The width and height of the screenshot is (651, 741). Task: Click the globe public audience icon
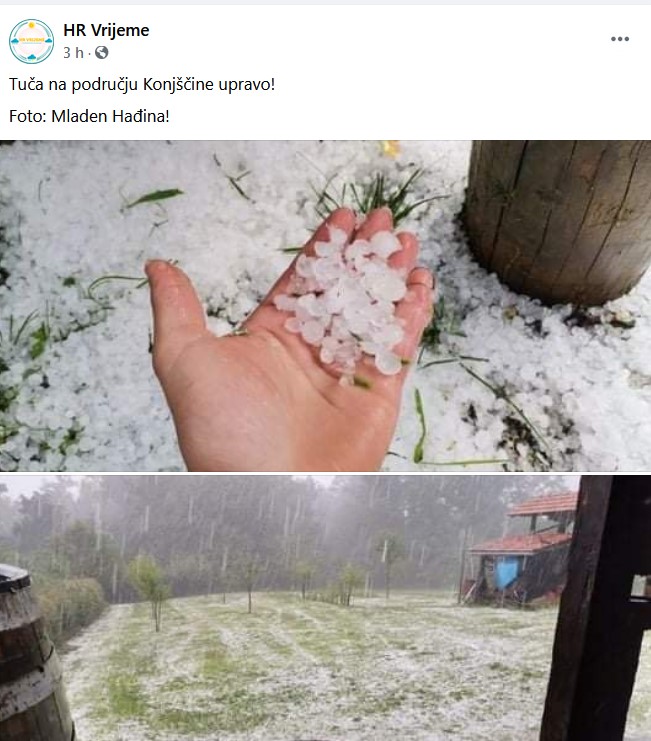[102, 52]
